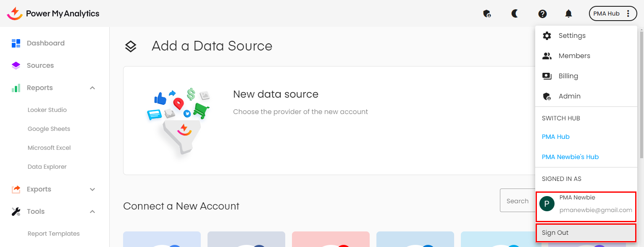644x247 pixels.
Task: Switch to PMA Hub
Action: point(555,137)
